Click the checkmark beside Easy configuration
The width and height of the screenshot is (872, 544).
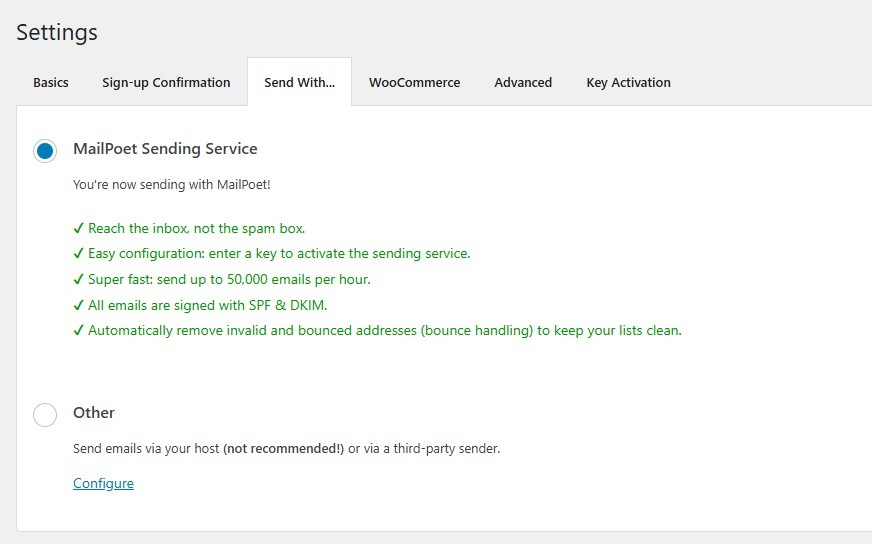[x=79, y=254]
